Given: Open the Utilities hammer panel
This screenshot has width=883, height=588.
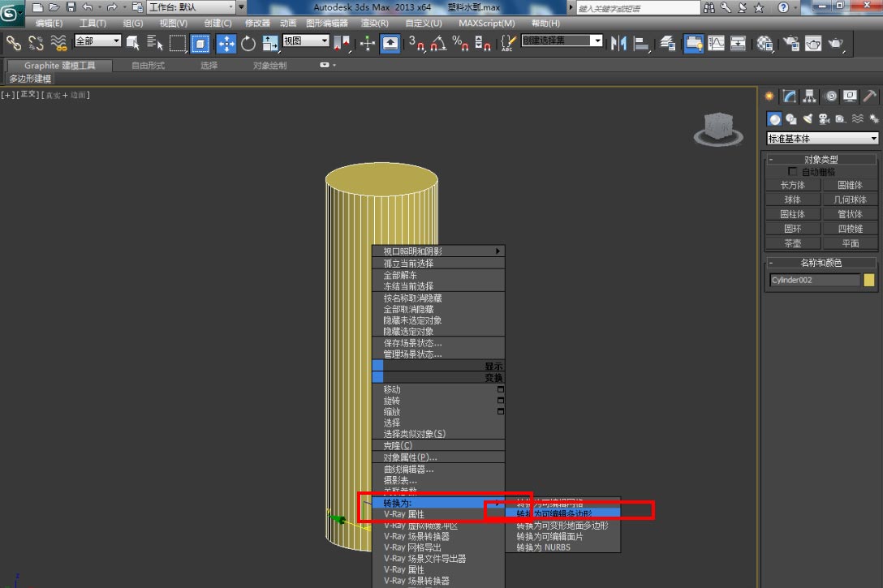Looking at the screenshot, I should pyautogui.click(x=869, y=97).
